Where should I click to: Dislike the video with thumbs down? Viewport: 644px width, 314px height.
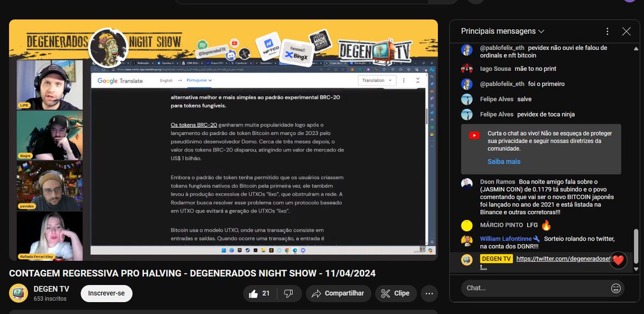pos(288,293)
